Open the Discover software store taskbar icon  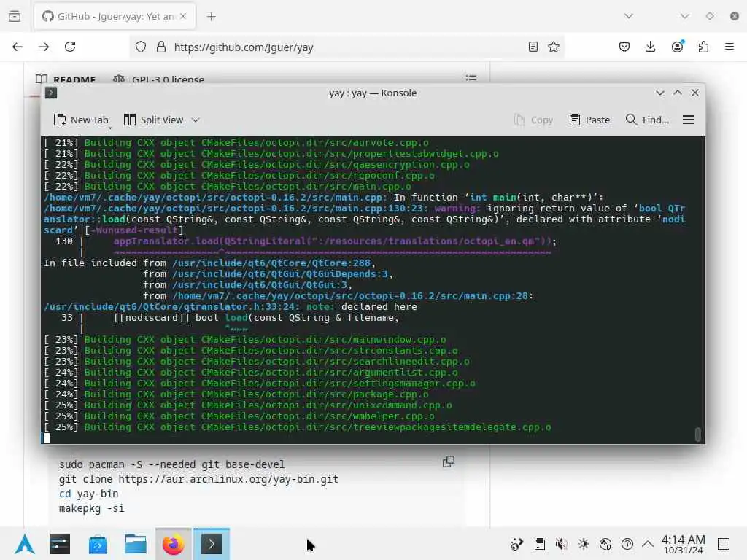pyautogui.click(x=98, y=544)
